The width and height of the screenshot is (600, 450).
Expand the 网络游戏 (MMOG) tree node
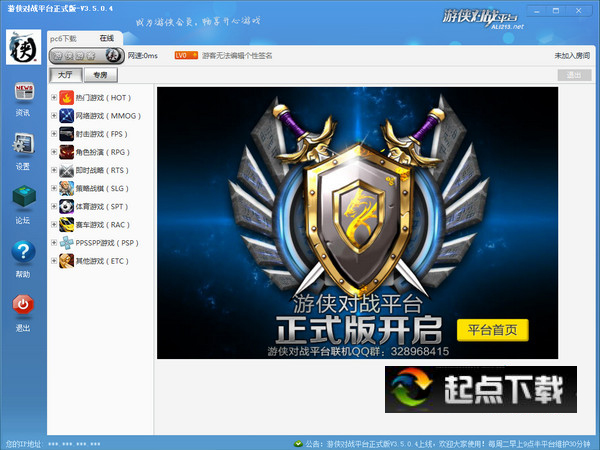pyautogui.click(x=54, y=116)
